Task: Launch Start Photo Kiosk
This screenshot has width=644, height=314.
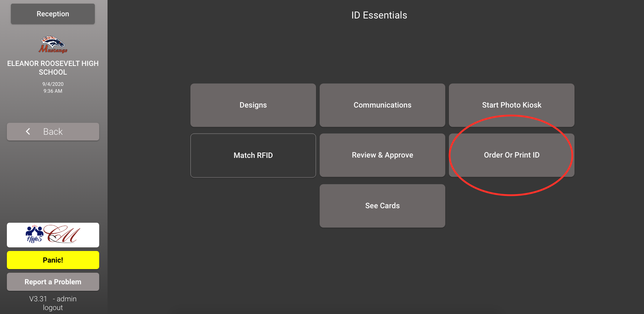Action: (512, 105)
